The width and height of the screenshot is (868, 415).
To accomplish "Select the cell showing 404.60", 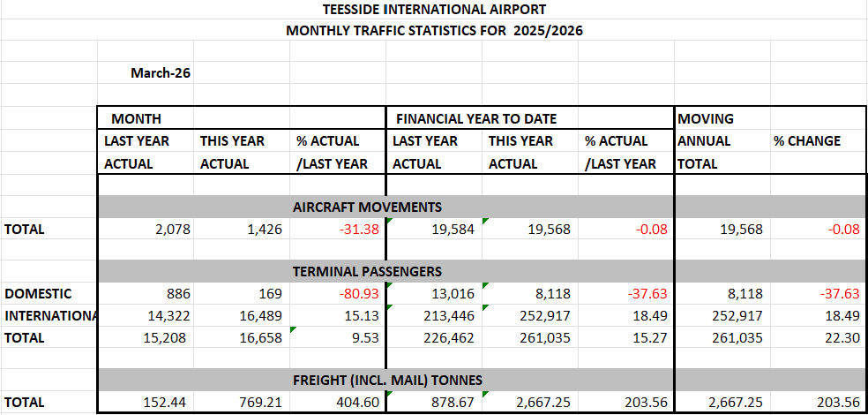I will click(337, 403).
